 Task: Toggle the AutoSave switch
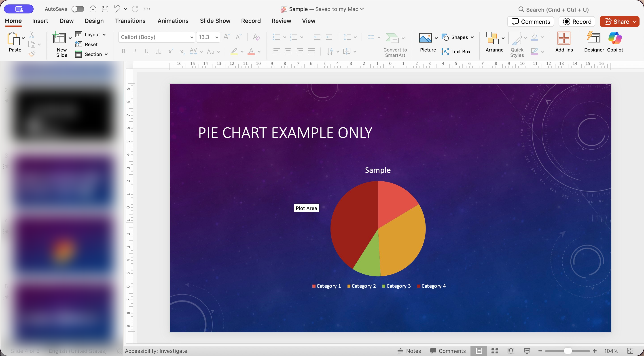point(78,9)
